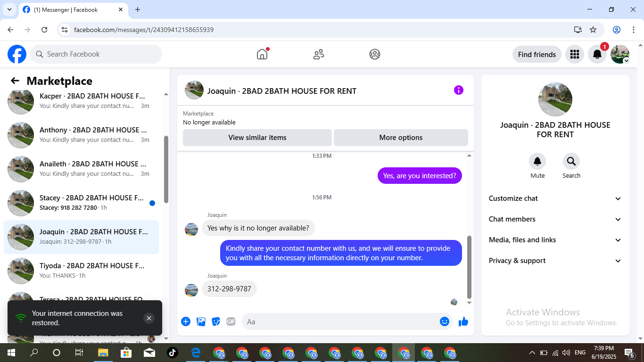Go back using the Marketplace arrow

pyautogui.click(x=15, y=81)
